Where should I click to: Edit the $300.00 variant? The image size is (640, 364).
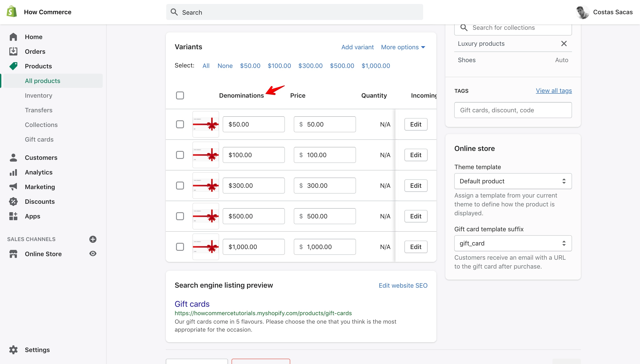[416, 186]
